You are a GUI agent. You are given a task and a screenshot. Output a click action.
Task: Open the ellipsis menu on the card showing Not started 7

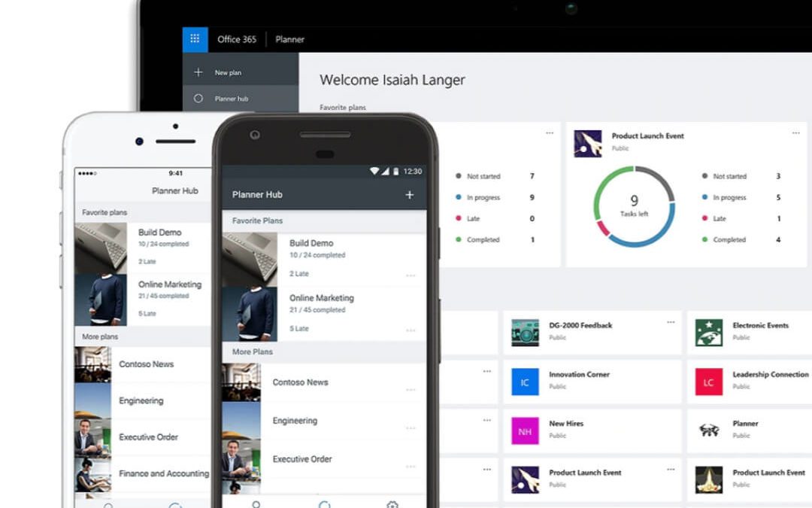pyautogui.click(x=550, y=133)
